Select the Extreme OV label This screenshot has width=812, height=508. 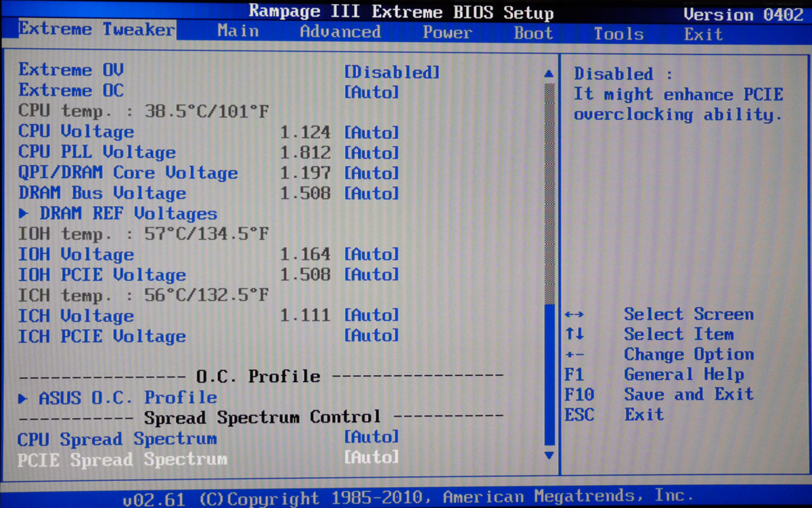pyautogui.click(x=71, y=70)
